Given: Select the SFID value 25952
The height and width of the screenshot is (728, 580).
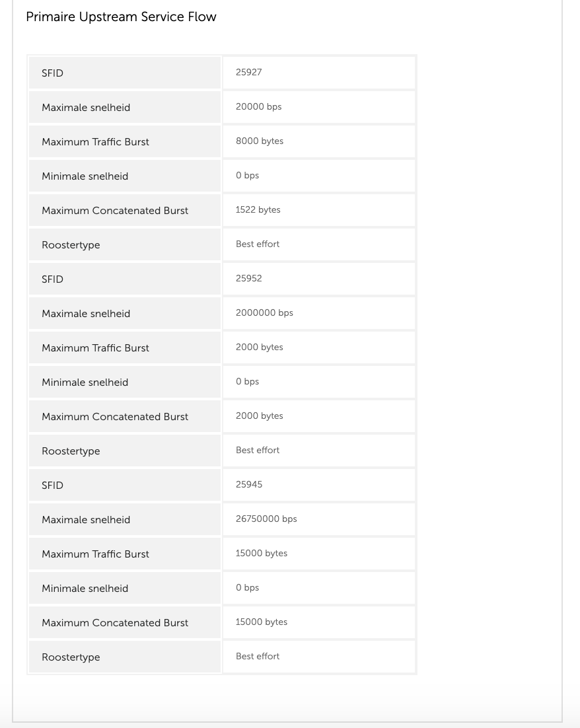Looking at the screenshot, I should (248, 279).
